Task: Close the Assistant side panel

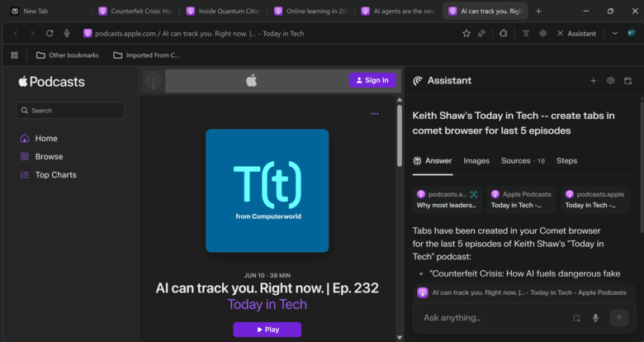Action: pyautogui.click(x=561, y=33)
